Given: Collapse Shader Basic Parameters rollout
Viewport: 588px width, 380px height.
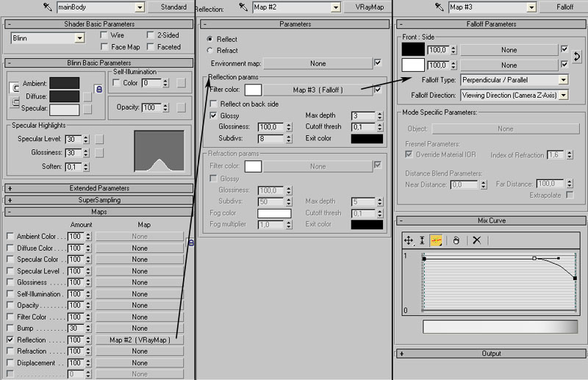Looking at the screenshot, I should (x=99, y=24).
